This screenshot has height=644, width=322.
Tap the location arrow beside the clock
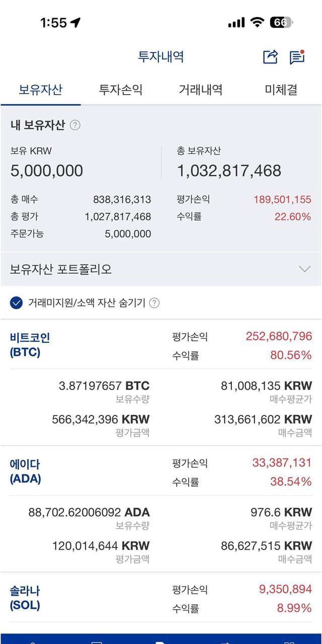(75, 23)
